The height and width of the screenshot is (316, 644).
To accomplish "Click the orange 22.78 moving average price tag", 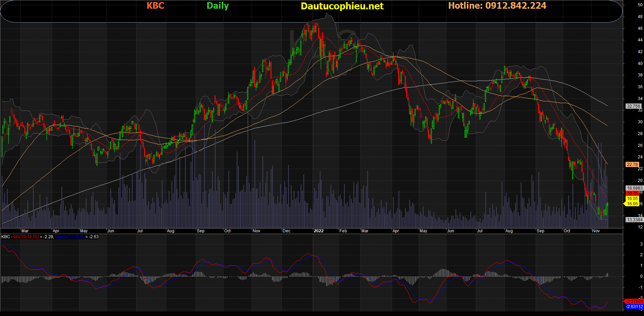I will (632, 165).
